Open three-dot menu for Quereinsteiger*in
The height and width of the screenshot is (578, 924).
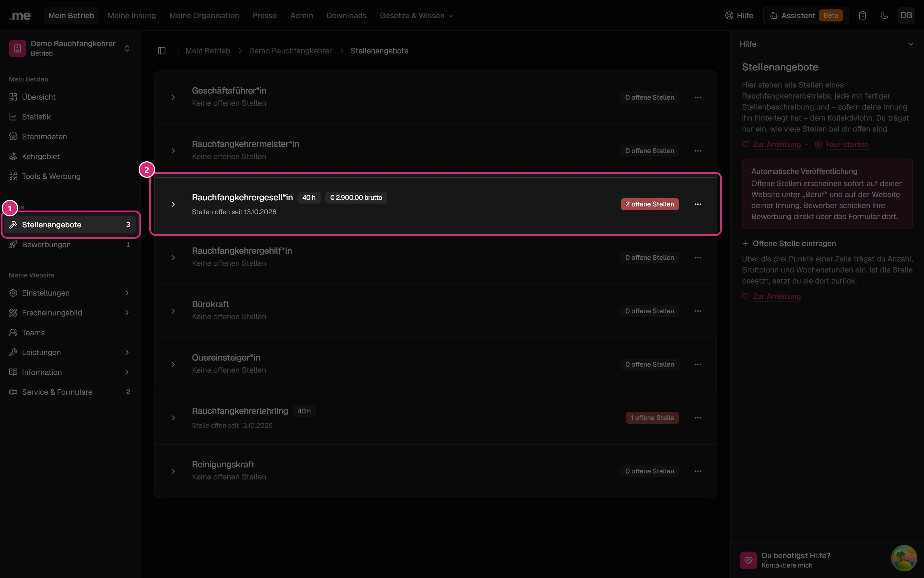pos(698,364)
